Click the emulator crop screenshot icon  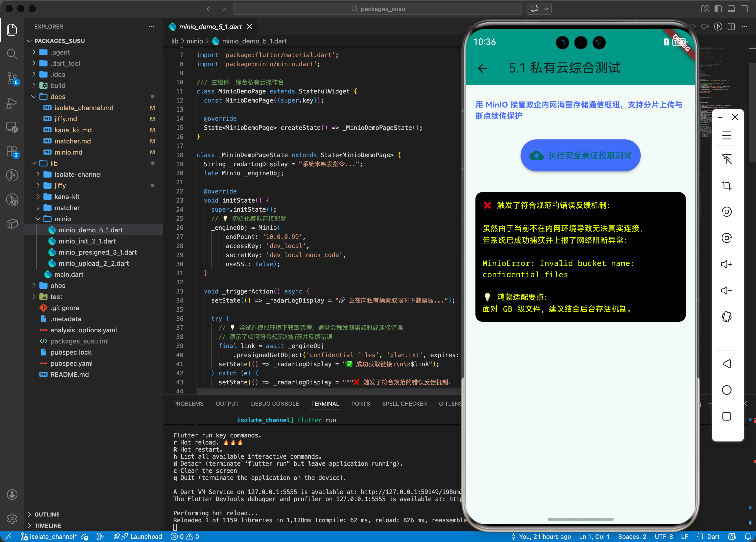(726, 185)
